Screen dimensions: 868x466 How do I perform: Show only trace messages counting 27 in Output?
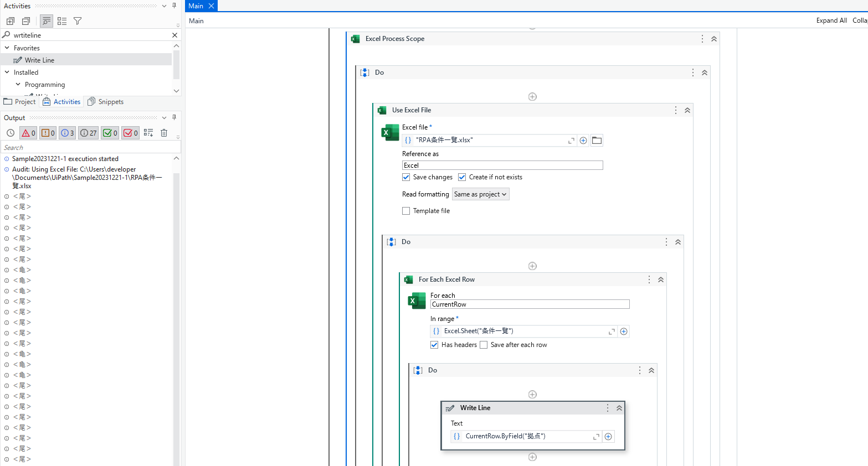[x=87, y=133]
